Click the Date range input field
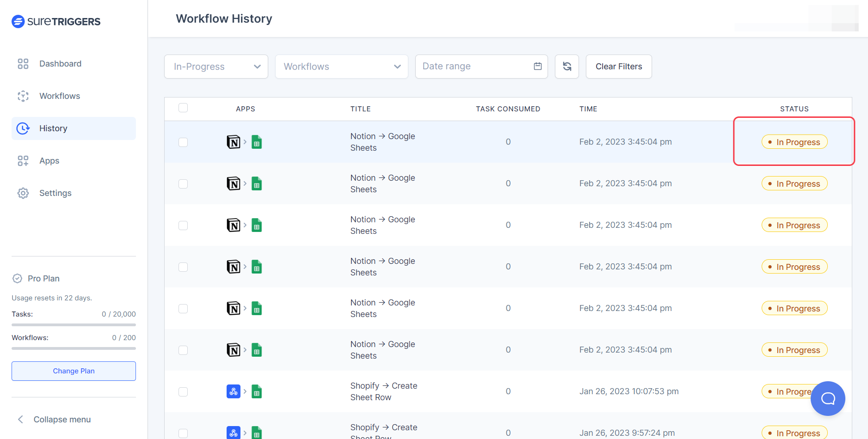868x439 pixels. 481,67
